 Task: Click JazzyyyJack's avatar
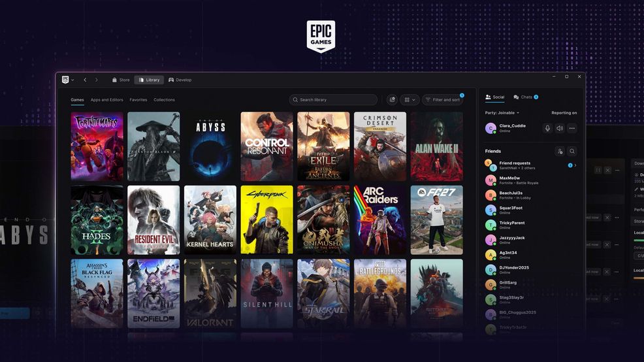coord(491,240)
